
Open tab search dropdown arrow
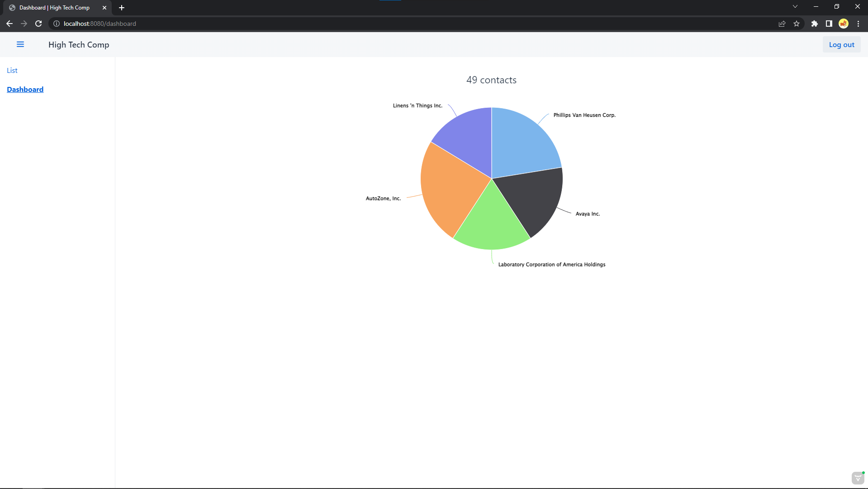795,6
